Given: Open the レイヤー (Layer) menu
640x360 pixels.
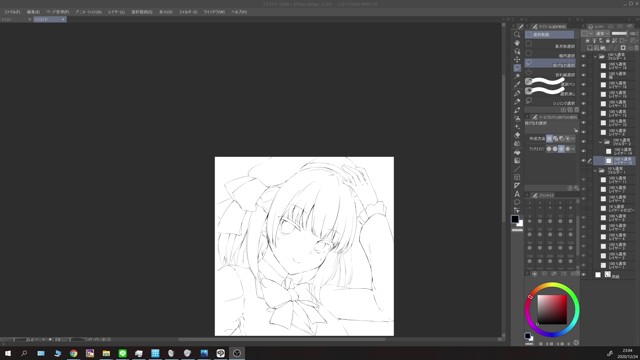Looking at the screenshot, I should point(116,12).
